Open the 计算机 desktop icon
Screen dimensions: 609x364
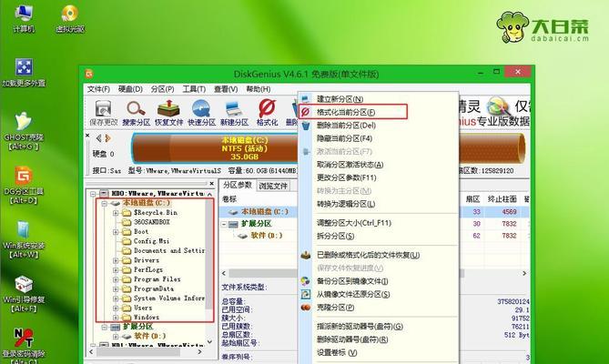[24, 18]
